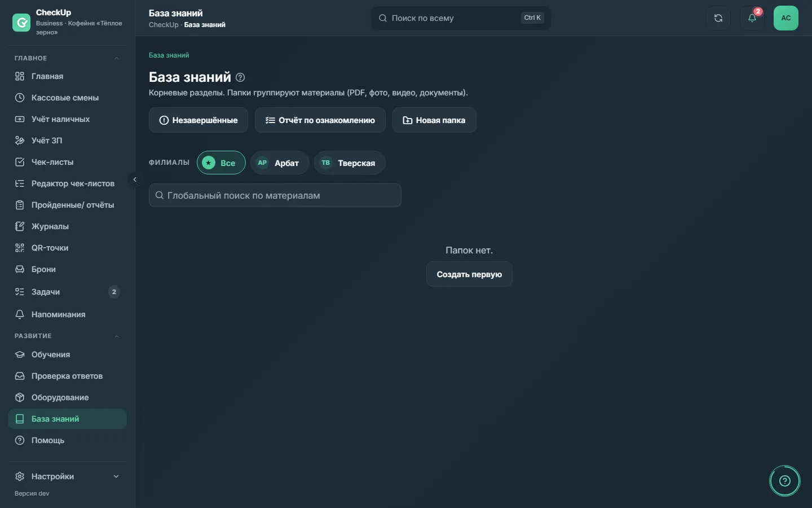The height and width of the screenshot is (508, 812).
Task: Click the Версия dev label
Action: [x=32, y=493]
